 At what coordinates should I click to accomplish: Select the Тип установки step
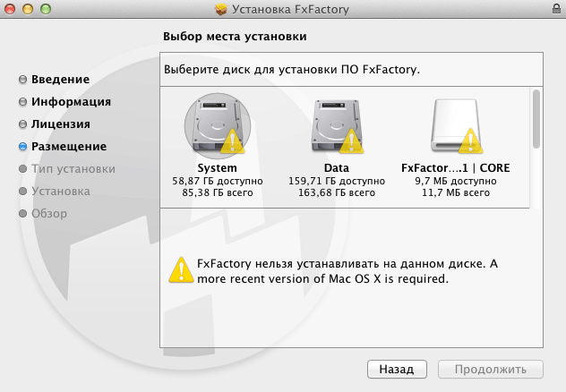pyautogui.click(x=73, y=169)
